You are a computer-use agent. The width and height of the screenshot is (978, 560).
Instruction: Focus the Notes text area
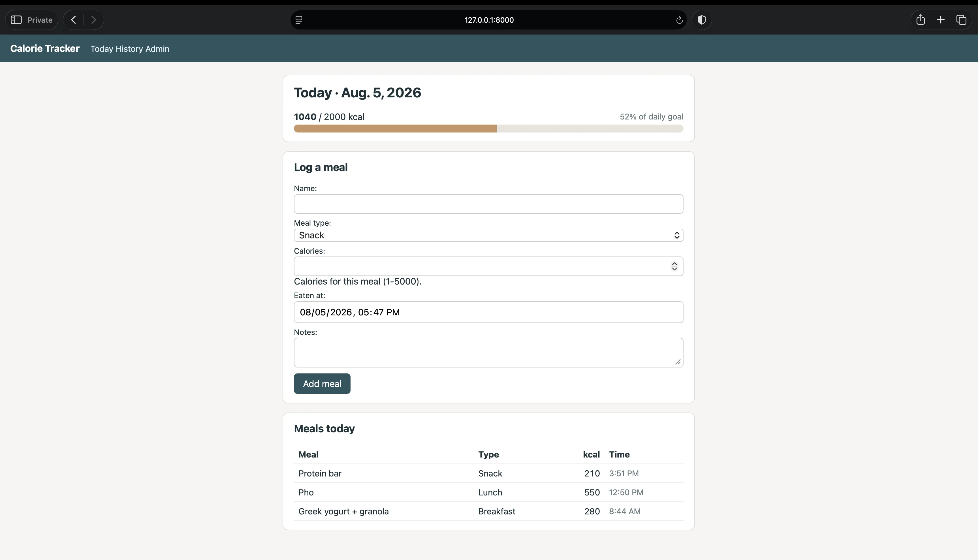tap(488, 353)
